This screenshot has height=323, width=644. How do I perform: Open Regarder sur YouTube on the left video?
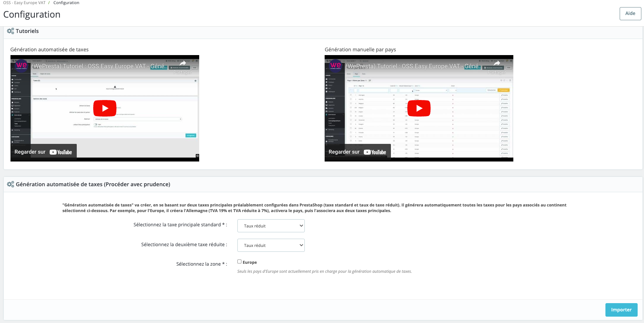(x=43, y=152)
